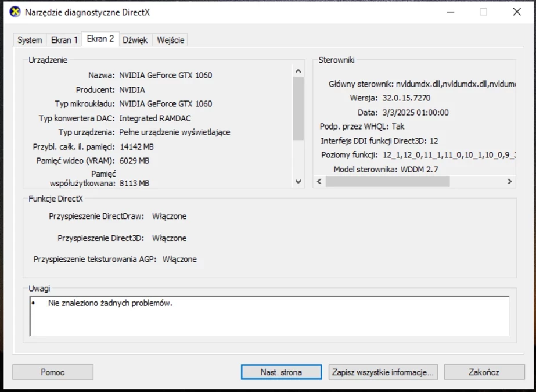
Task: Click the left arrow in Sterowniki scrollbar
Action: pos(319,182)
